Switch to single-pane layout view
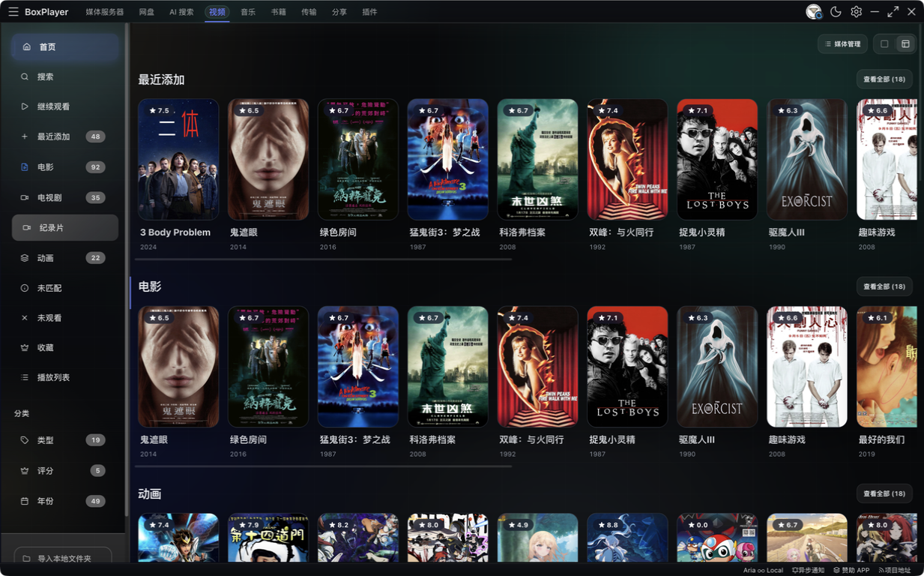 [x=884, y=44]
